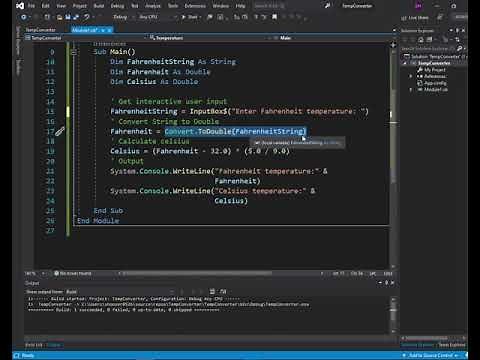Click the editor horizontal scrollbar

pyautogui.click(x=197, y=273)
